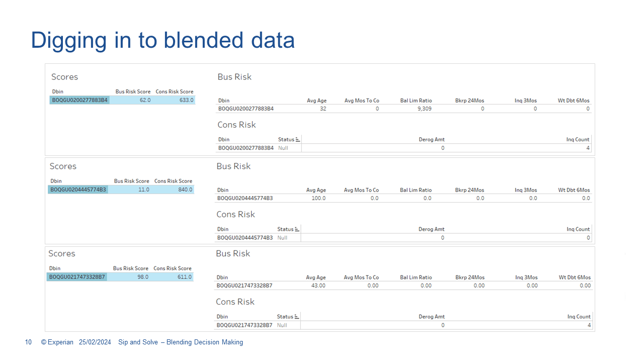
Task: Click the Cons Risk Score value 633.0
Action: tap(186, 100)
